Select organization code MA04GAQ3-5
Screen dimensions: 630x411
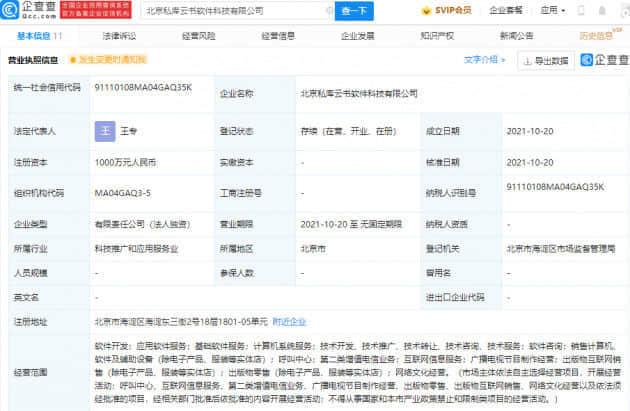(123, 193)
